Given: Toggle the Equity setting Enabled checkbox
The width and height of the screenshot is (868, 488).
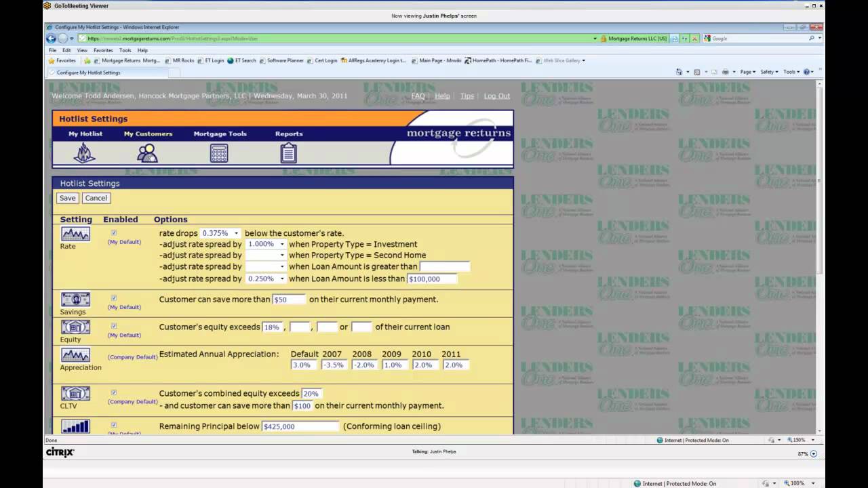Looking at the screenshot, I should click(x=114, y=325).
